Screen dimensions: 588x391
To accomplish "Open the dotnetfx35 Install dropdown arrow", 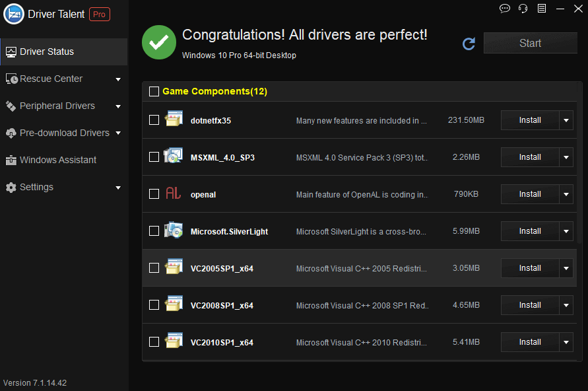I will 566,120.
